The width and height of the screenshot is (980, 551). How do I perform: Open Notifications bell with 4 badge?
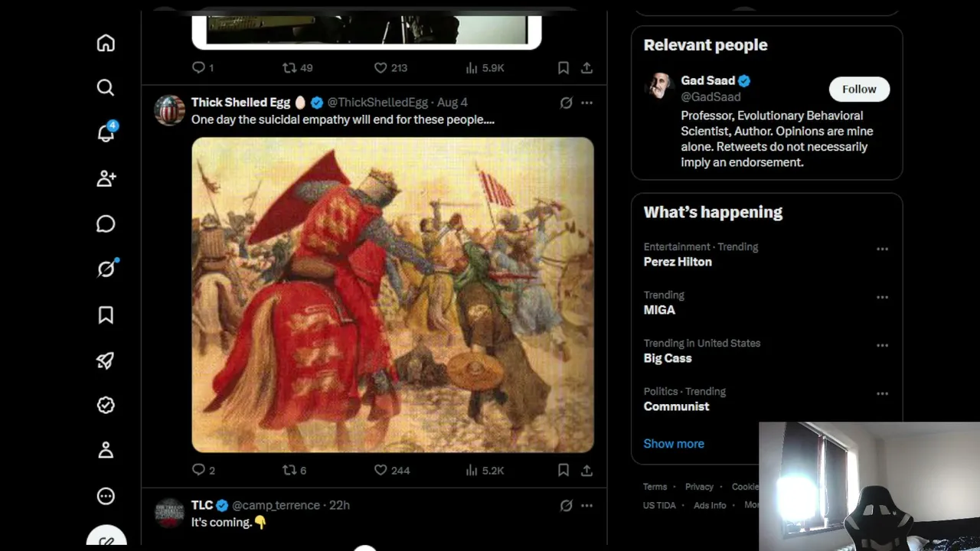point(106,132)
